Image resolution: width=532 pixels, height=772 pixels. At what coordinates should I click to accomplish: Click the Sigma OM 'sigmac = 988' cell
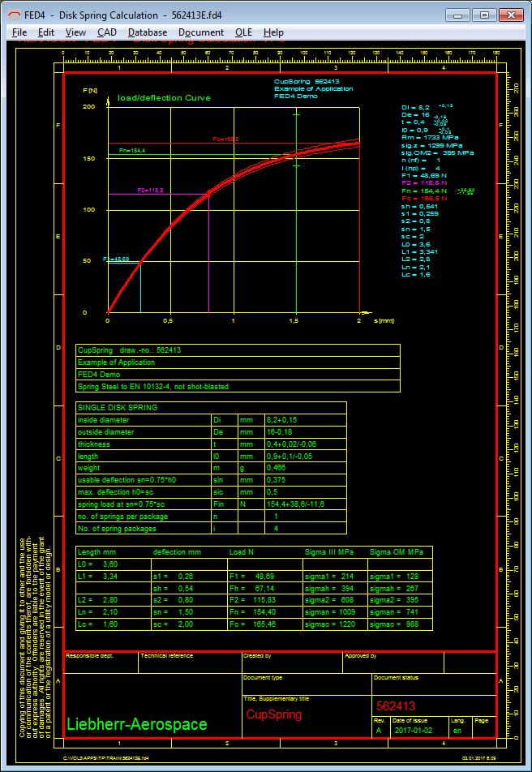click(400, 624)
